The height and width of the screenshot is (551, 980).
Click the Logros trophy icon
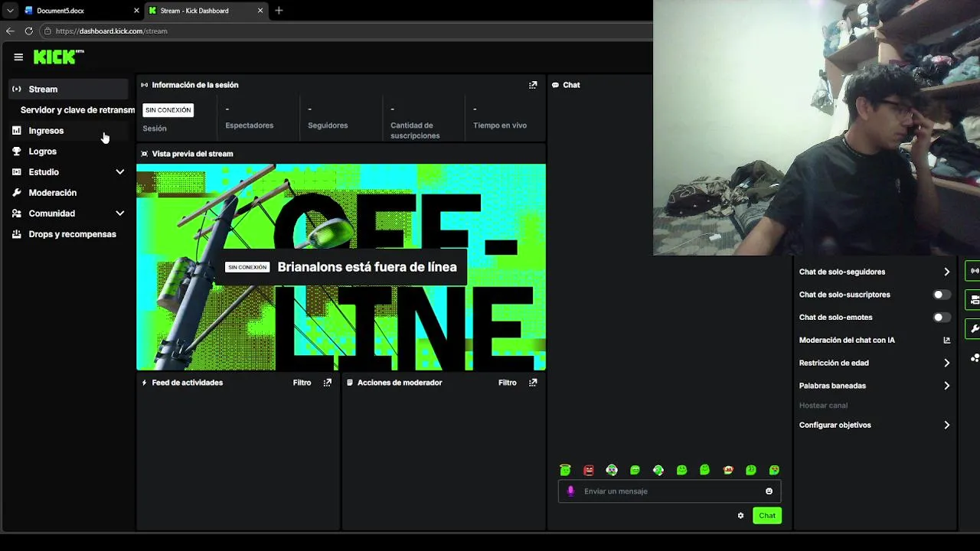point(17,152)
